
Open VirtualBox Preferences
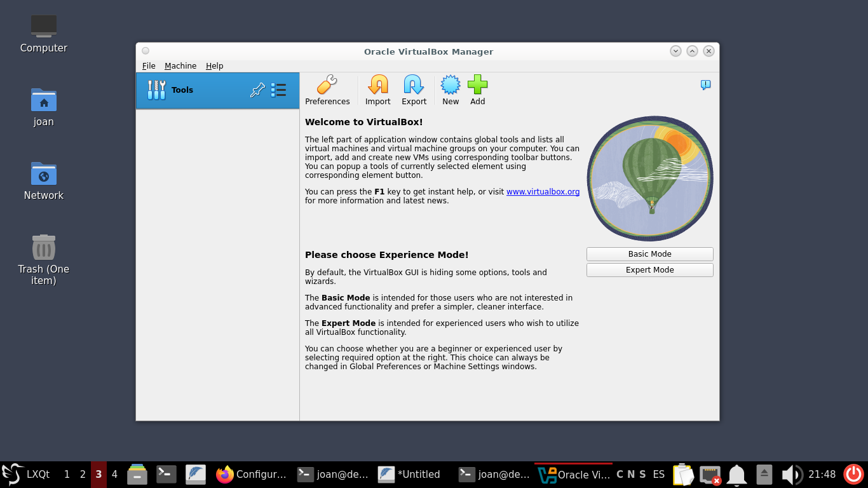point(327,89)
